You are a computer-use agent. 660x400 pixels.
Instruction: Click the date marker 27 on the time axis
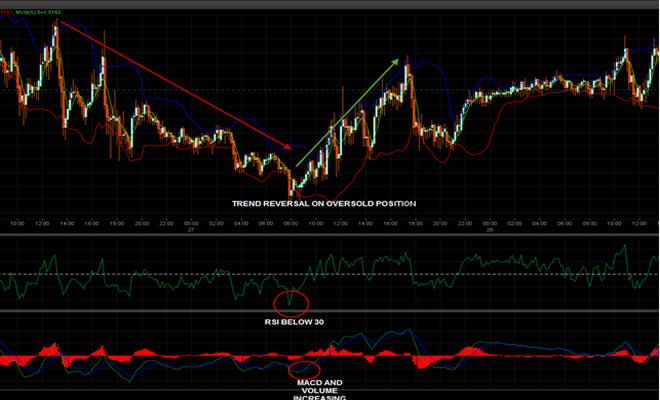coord(191,230)
